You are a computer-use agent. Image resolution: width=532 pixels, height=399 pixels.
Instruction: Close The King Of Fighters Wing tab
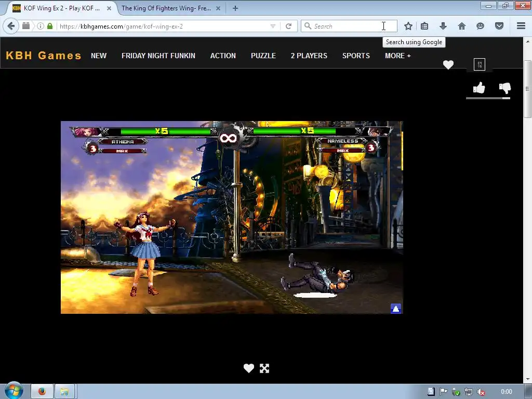pos(218,8)
